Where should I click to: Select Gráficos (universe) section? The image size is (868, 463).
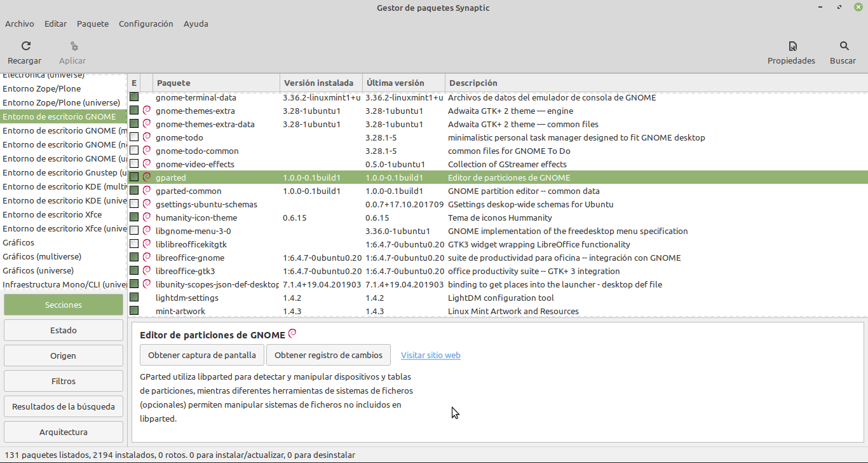[64, 270]
